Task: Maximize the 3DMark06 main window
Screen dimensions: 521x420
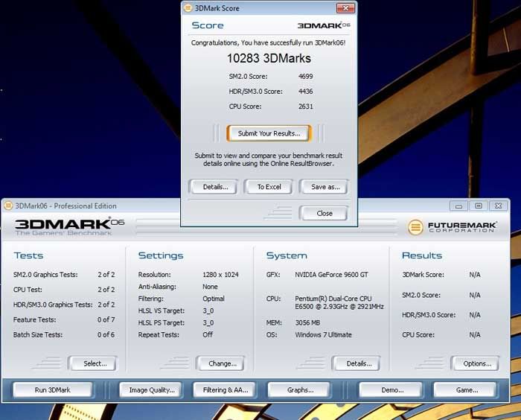Action: tap(479, 206)
